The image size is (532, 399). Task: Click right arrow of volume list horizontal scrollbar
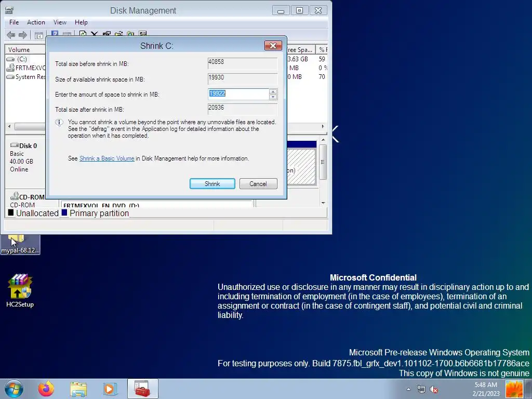tap(323, 127)
